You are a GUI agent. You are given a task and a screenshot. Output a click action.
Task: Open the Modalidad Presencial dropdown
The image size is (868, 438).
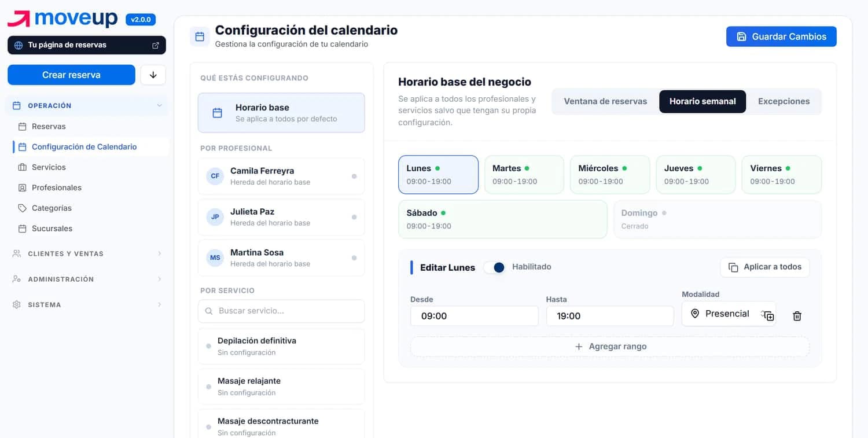728,314
